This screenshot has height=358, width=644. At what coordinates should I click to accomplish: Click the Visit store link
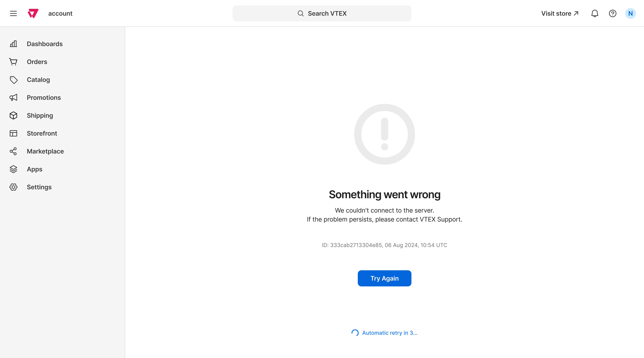click(560, 13)
